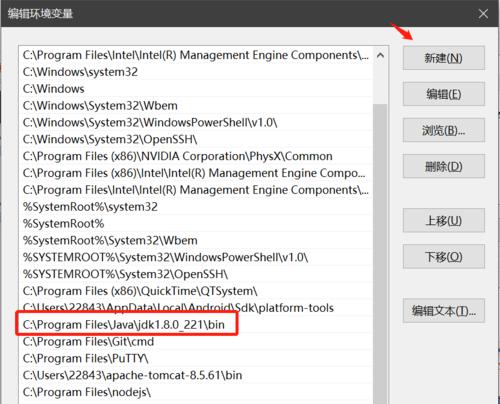Move the entry up with 上移(U)
500x404 pixels.
[444, 220]
